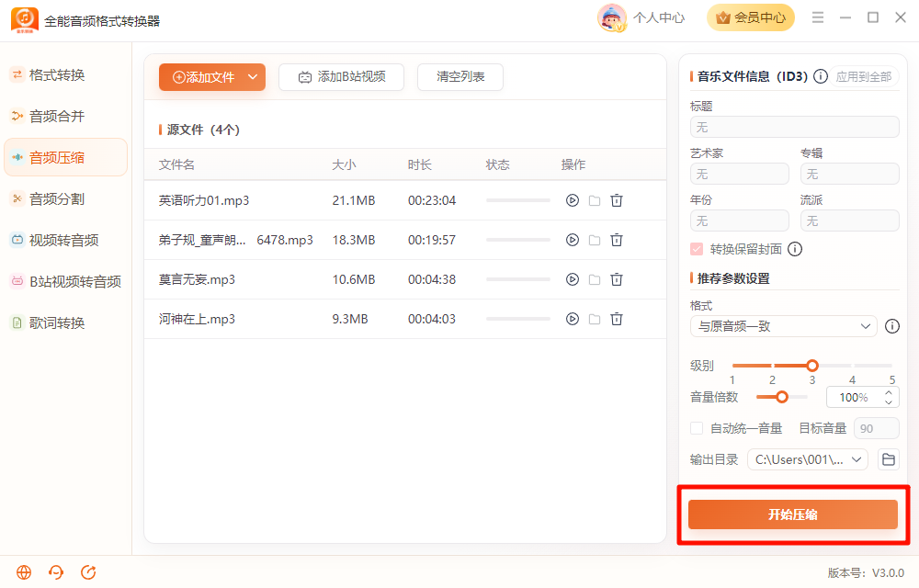Browse for output directory folder
The width and height of the screenshot is (919, 588).
coord(889,459)
